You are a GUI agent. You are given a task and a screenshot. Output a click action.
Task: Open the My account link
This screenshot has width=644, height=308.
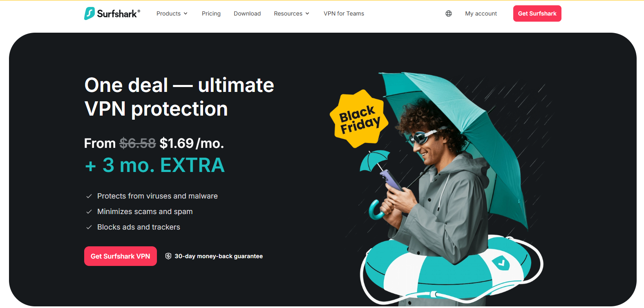tap(481, 13)
